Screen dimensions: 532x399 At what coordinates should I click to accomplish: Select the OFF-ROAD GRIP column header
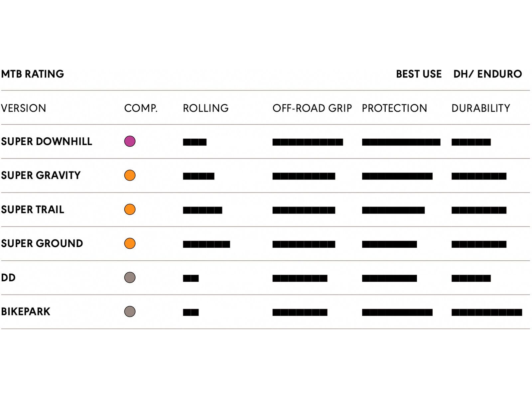[x=312, y=108]
